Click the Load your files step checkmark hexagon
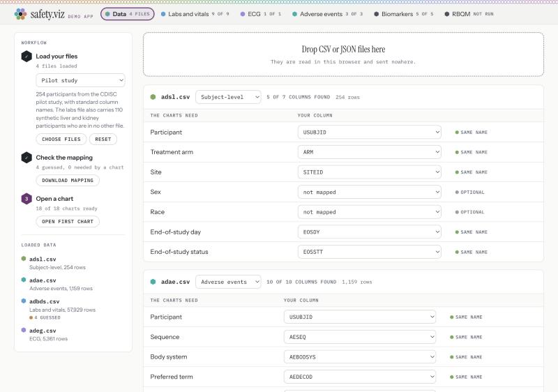 point(27,56)
